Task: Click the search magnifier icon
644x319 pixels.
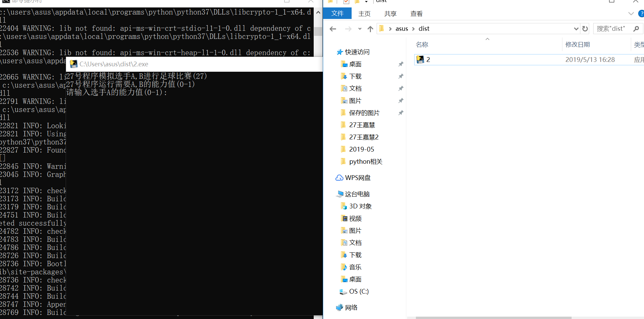Action: point(636,29)
